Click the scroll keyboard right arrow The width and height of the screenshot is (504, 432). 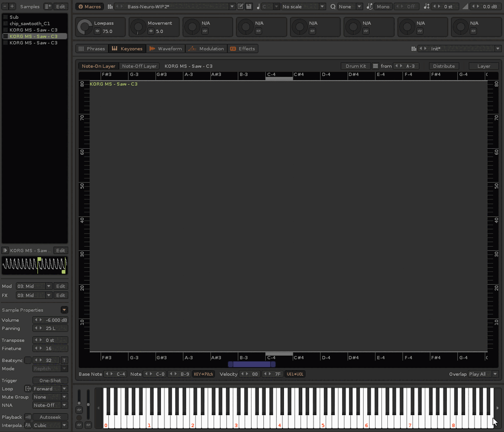(498, 408)
